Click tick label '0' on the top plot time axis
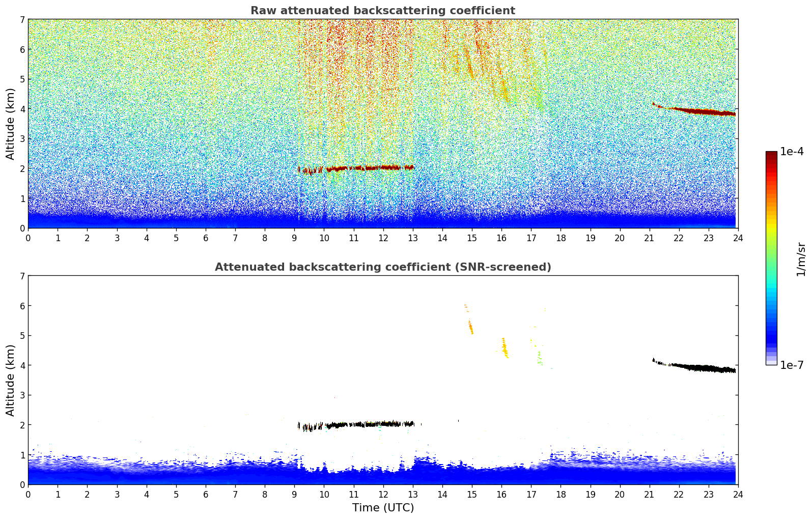This screenshot has width=812, height=519. pos(28,238)
